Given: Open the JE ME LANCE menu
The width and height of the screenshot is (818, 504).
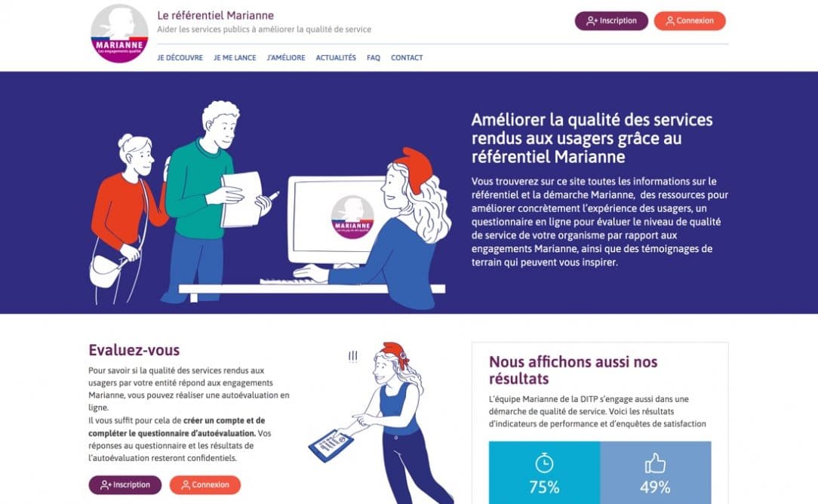Looking at the screenshot, I should pos(235,58).
